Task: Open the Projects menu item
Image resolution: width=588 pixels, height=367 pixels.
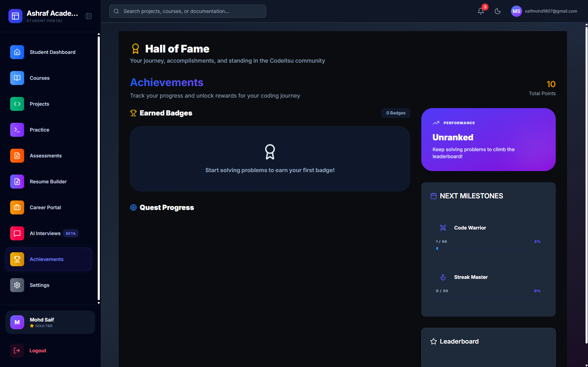Action: [48, 104]
